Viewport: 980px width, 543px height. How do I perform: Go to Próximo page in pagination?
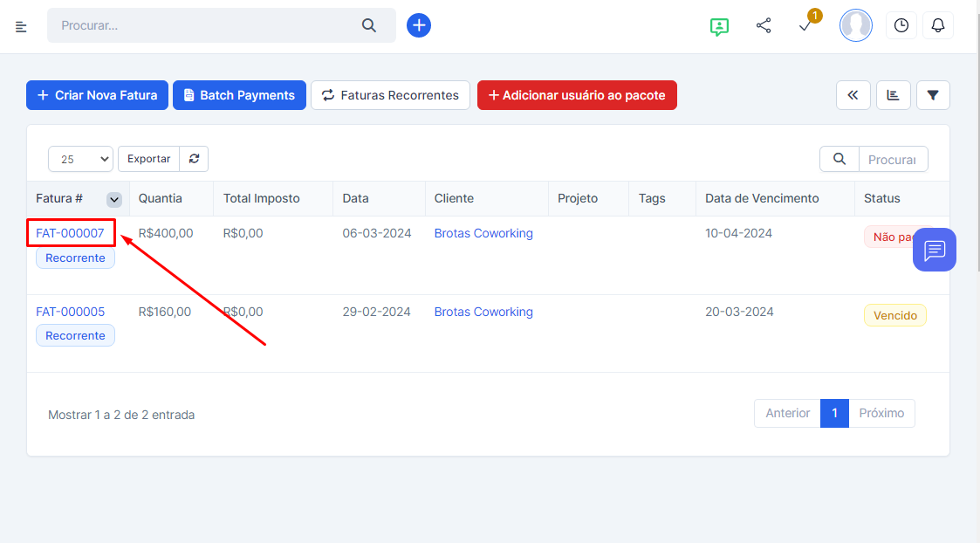(x=881, y=413)
